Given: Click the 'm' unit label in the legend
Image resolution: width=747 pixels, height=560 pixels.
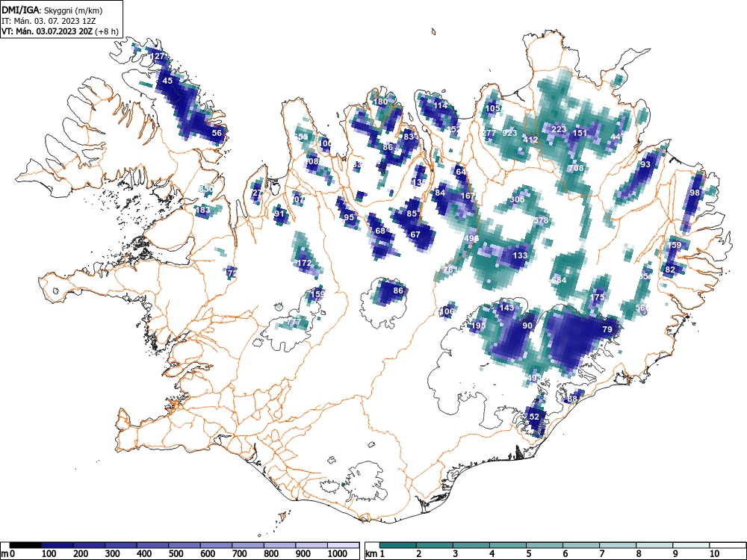Looking at the screenshot, I should click(4, 554).
